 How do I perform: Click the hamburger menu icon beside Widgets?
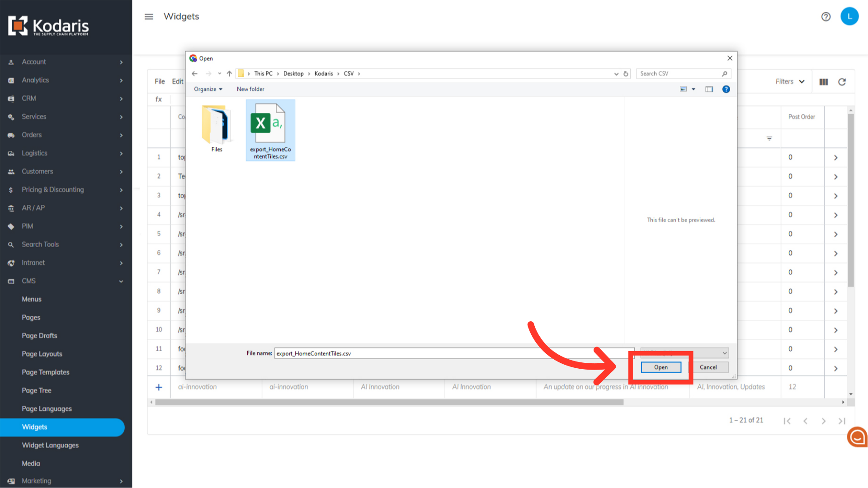pyautogui.click(x=149, y=17)
